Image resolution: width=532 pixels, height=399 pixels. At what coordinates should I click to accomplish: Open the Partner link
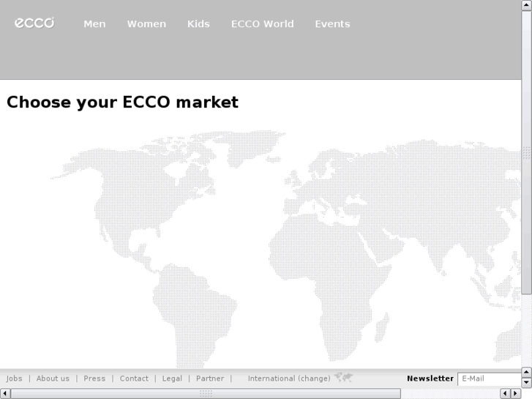point(210,379)
